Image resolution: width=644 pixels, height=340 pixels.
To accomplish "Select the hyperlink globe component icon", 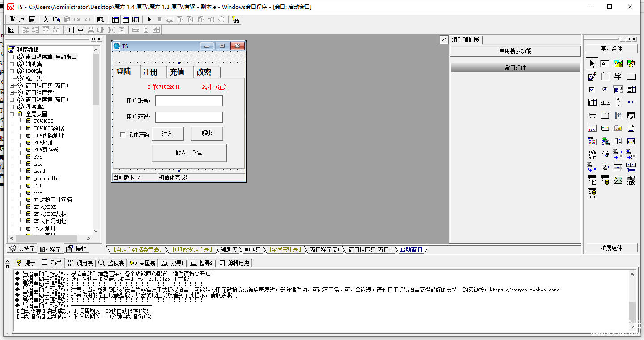I will tap(605, 141).
